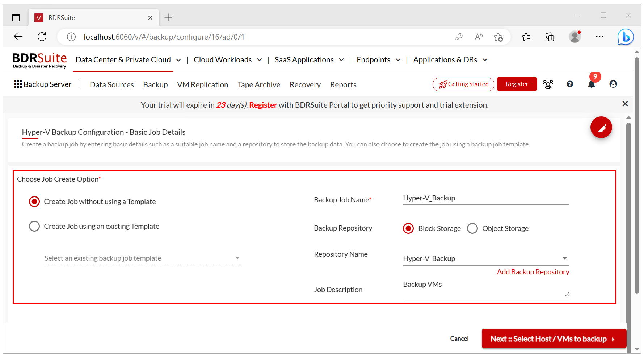This screenshot has height=357, width=644.
Task: View site information icon in address bar
Action: [71, 37]
